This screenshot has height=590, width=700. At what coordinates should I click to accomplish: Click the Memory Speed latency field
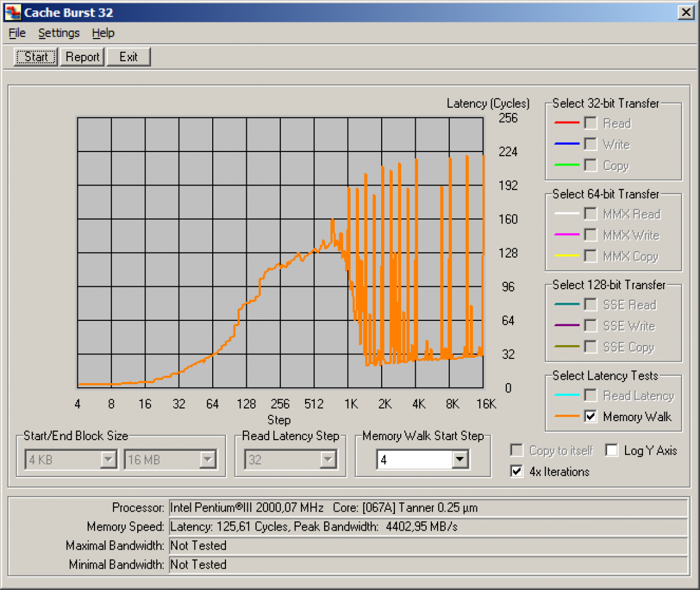point(428,527)
